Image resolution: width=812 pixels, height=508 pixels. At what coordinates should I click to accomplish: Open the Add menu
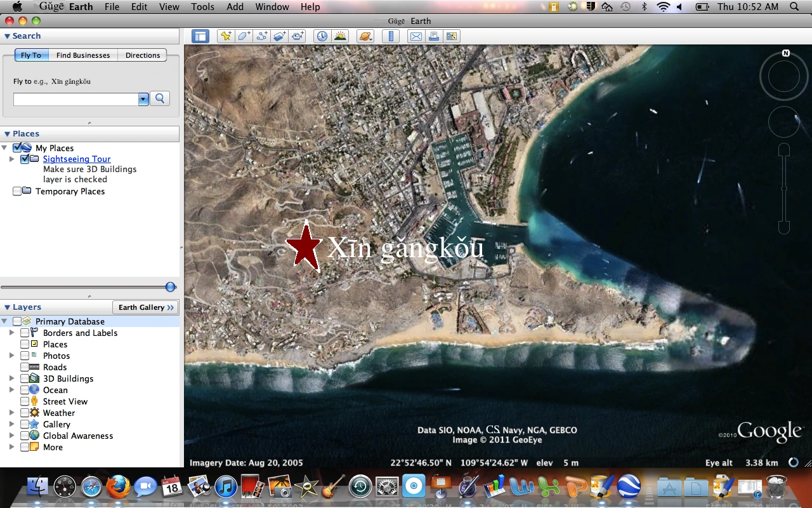(x=235, y=7)
